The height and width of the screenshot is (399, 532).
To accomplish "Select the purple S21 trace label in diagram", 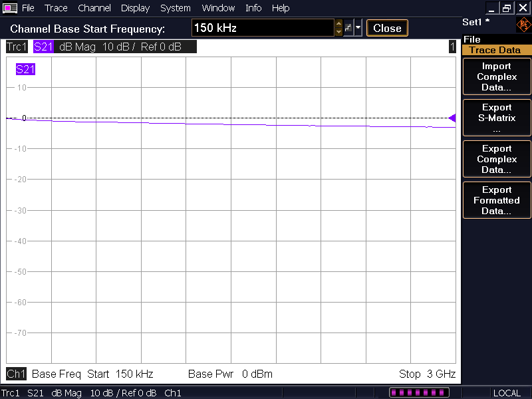I will pos(25,69).
